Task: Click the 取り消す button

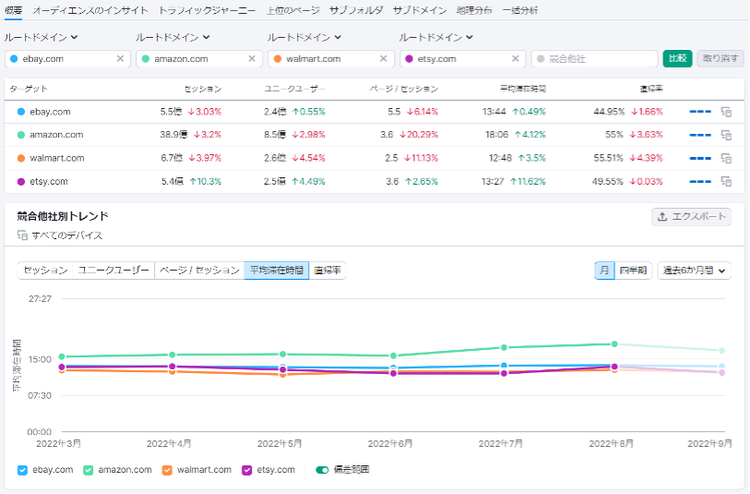Action: click(x=720, y=58)
